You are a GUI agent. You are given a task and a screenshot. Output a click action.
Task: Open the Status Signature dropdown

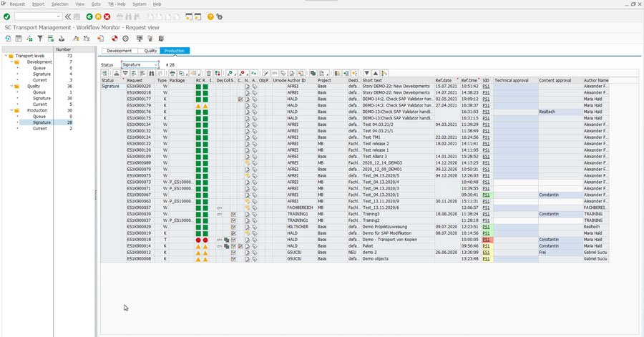pyautogui.click(x=156, y=64)
